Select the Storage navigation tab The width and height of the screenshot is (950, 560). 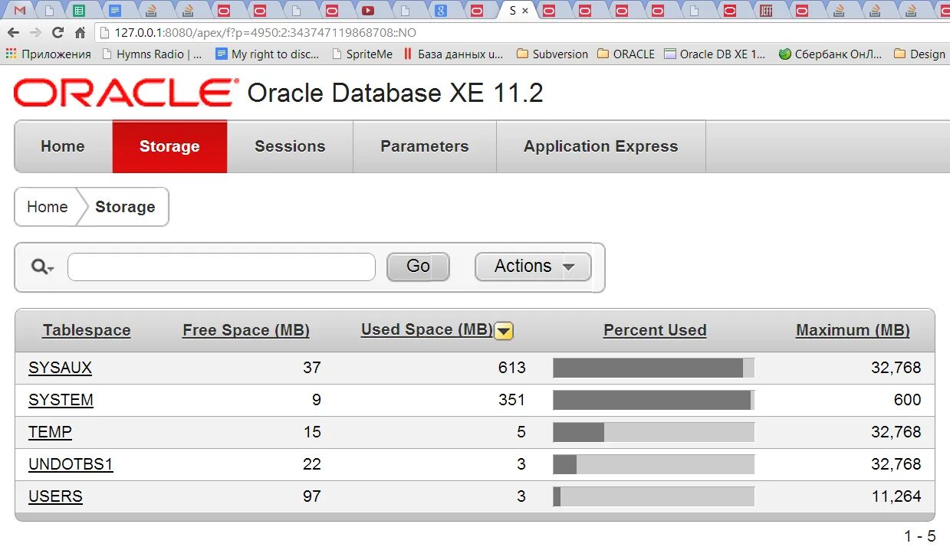tap(169, 146)
